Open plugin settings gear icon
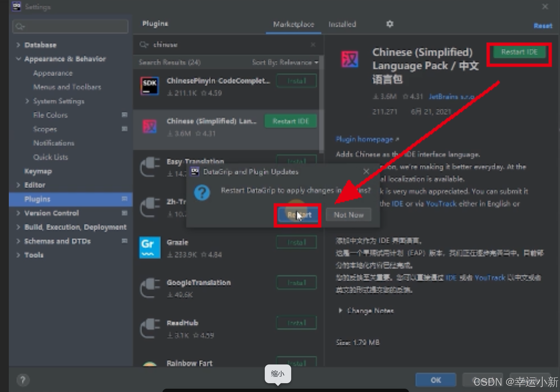The height and width of the screenshot is (392, 560). click(390, 24)
